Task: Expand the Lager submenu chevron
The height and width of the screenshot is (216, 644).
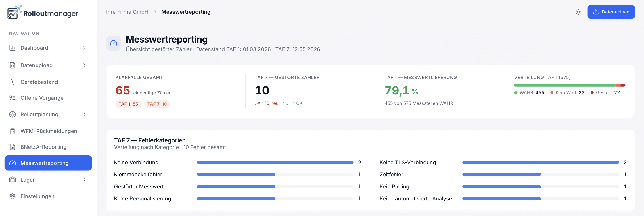Action: click(x=85, y=180)
